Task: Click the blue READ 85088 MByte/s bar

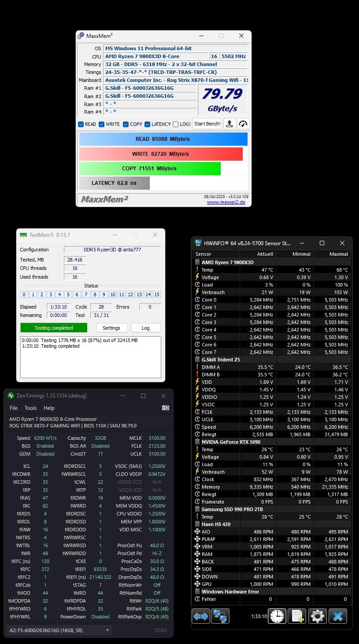Action: [x=163, y=139]
